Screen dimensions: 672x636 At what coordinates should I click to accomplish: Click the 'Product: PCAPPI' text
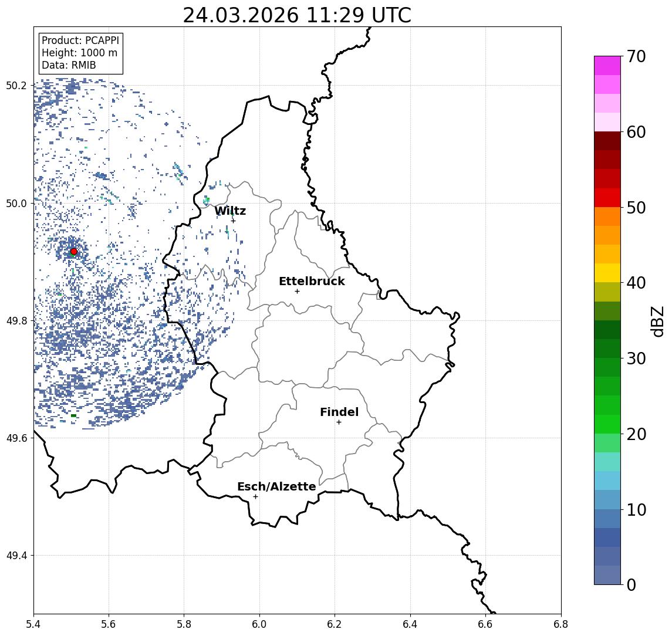tap(80, 40)
